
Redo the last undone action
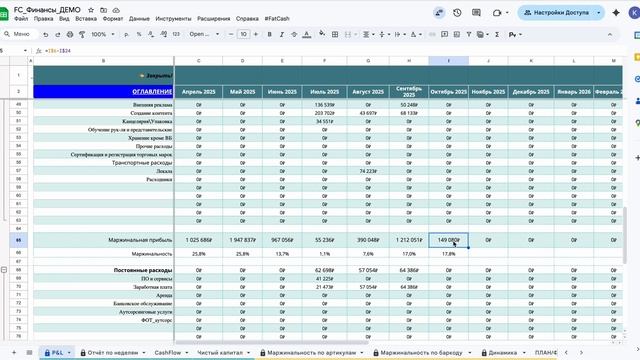[58, 35]
